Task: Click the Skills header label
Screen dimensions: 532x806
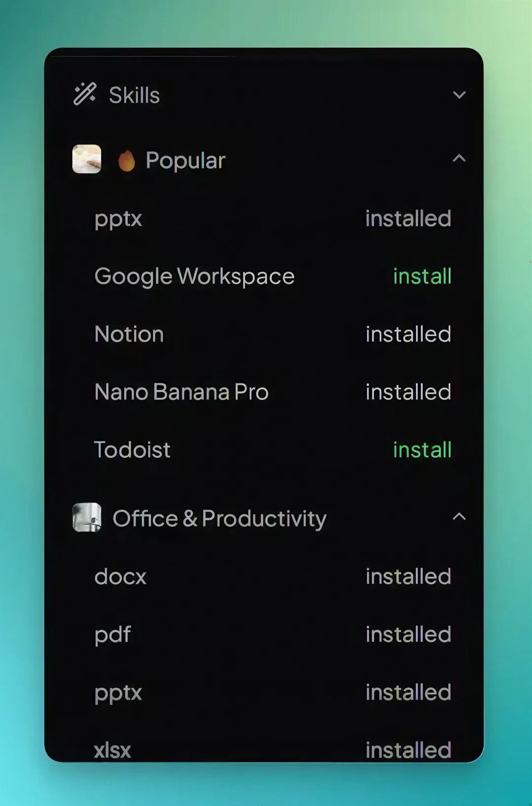Action: [134, 95]
